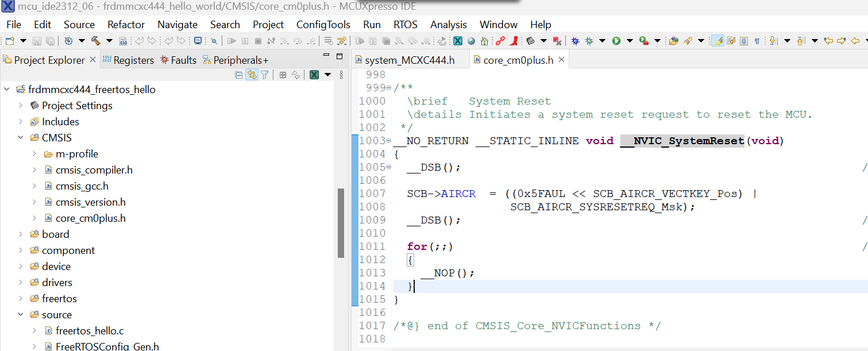Export Project Explorer contents via green spreadsheet icon
The height and width of the screenshot is (351, 868).
pos(314,74)
